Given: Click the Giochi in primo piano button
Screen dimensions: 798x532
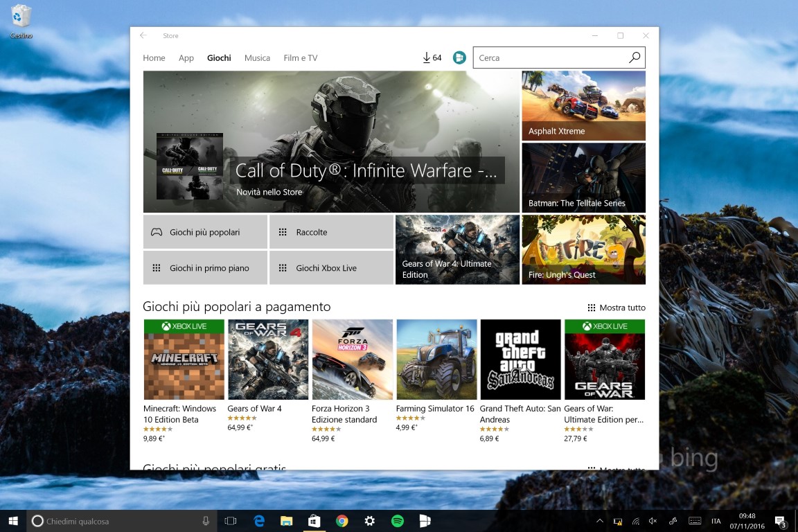Looking at the screenshot, I should click(x=205, y=268).
